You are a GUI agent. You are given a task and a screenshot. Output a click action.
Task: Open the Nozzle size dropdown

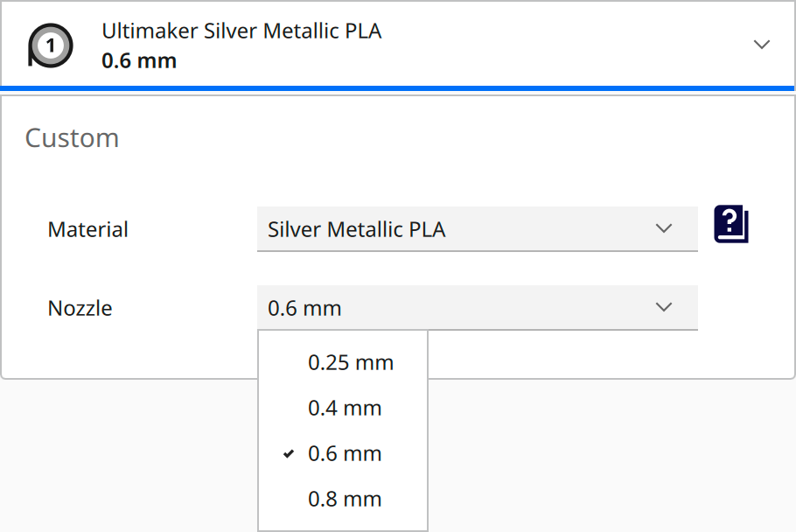click(x=477, y=307)
